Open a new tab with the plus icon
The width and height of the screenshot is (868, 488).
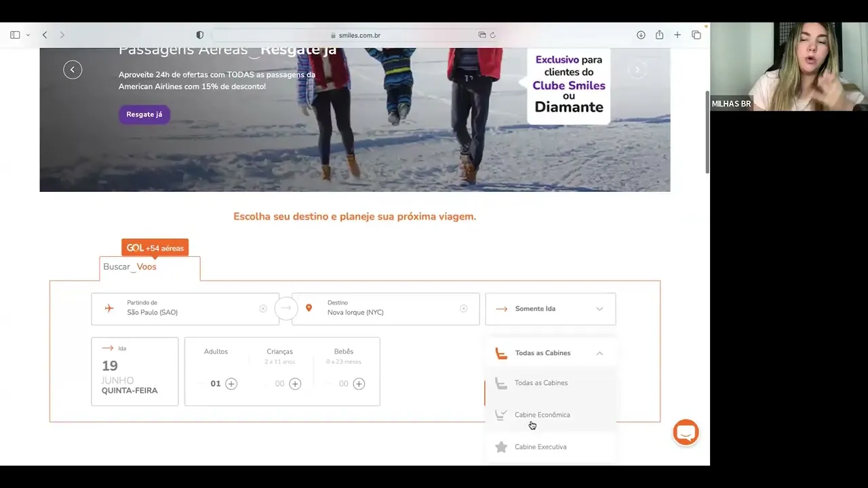pyautogui.click(x=677, y=35)
